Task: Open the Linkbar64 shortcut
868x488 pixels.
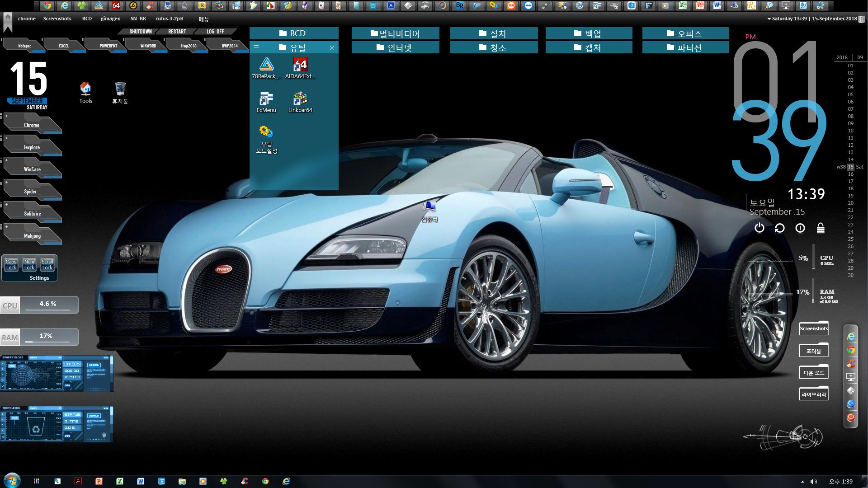Action: click(300, 102)
